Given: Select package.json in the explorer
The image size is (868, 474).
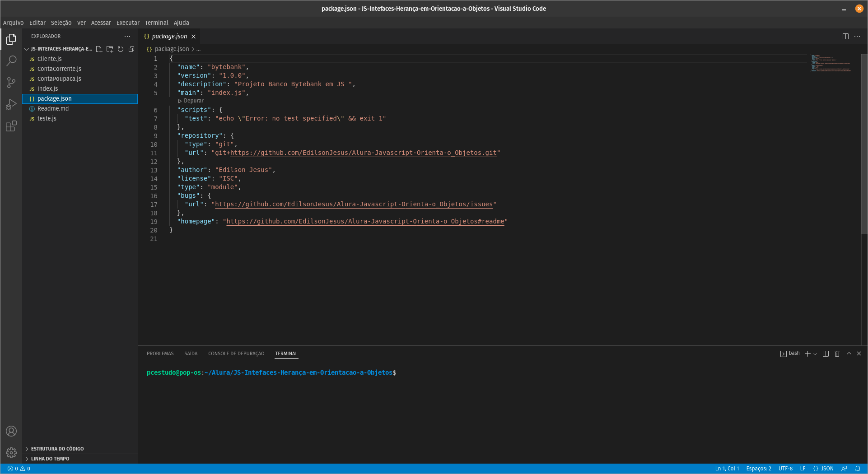Looking at the screenshot, I should pos(80,99).
